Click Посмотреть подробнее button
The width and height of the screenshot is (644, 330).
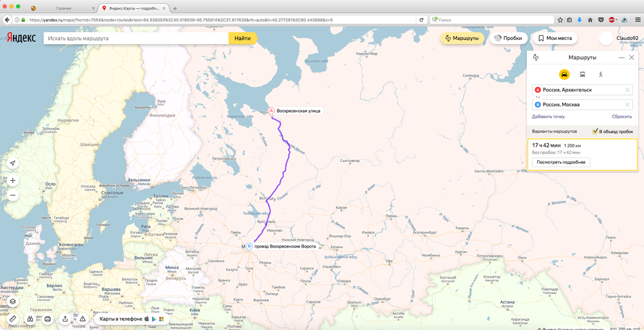click(561, 162)
